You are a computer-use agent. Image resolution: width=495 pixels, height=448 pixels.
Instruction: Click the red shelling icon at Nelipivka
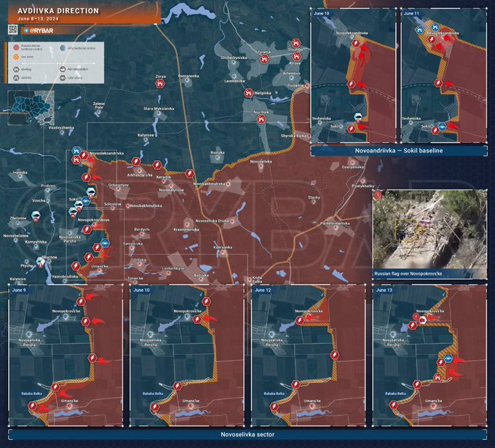(x=250, y=93)
